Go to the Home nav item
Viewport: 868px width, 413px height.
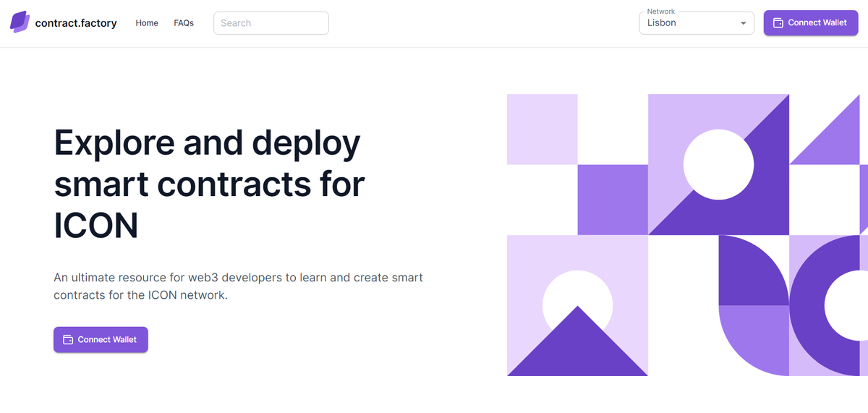(x=147, y=23)
